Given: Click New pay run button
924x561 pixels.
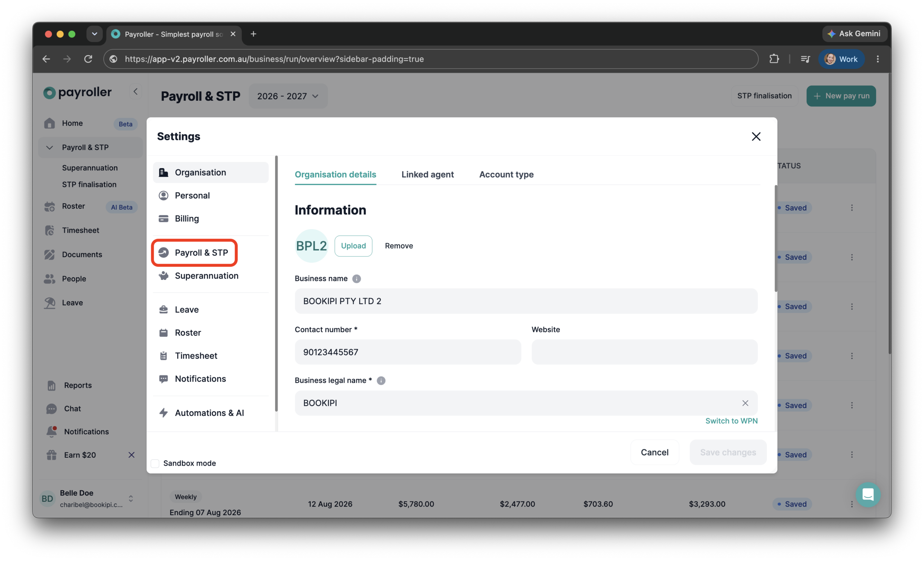Looking at the screenshot, I should (x=841, y=96).
